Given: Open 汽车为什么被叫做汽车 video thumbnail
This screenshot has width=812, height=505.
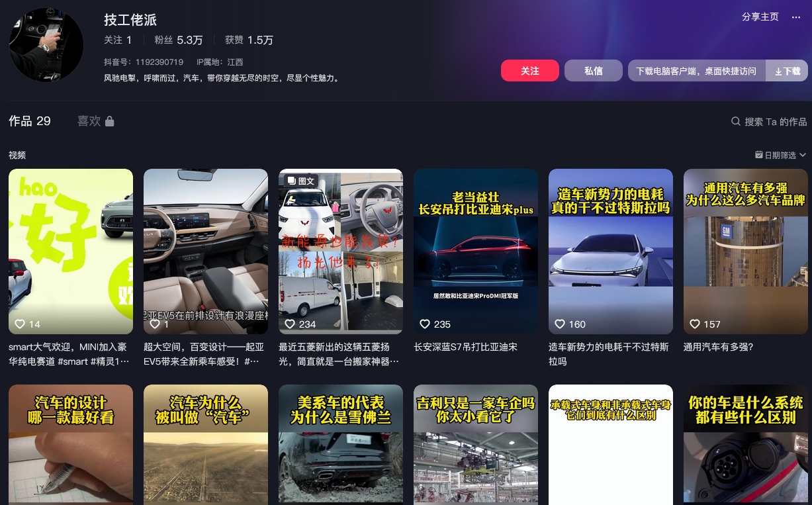Looking at the screenshot, I should point(206,445).
